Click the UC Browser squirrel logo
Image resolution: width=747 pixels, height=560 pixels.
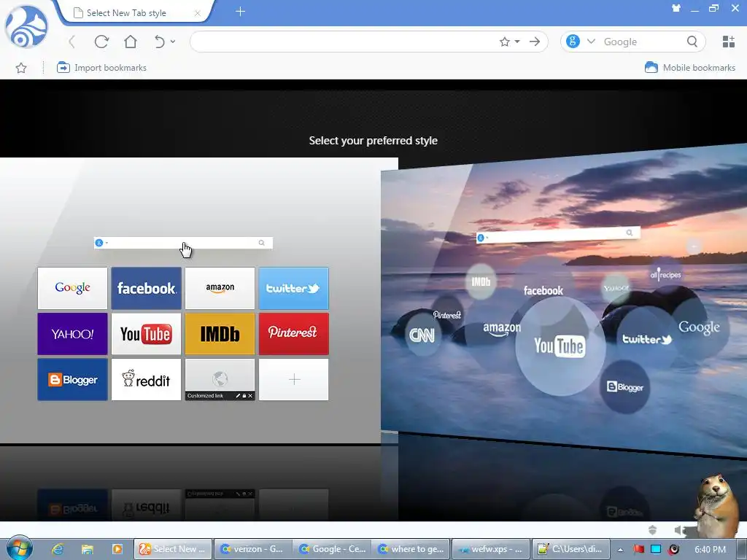(26, 27)
